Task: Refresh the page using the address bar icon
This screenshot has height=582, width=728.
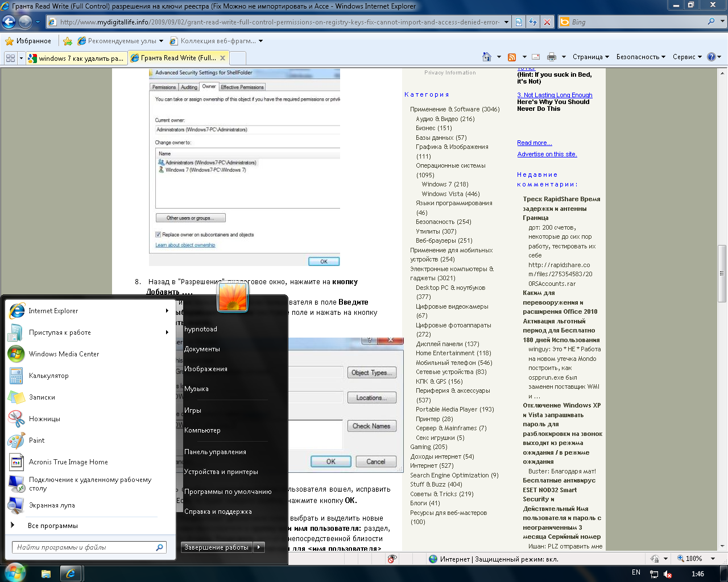Action: (533, 22)
